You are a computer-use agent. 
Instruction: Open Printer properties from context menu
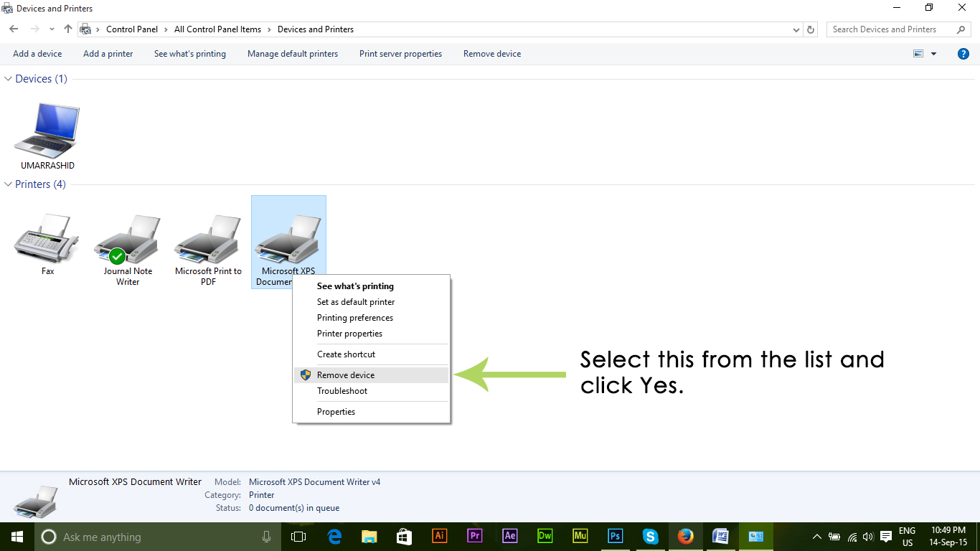(372, 334)
